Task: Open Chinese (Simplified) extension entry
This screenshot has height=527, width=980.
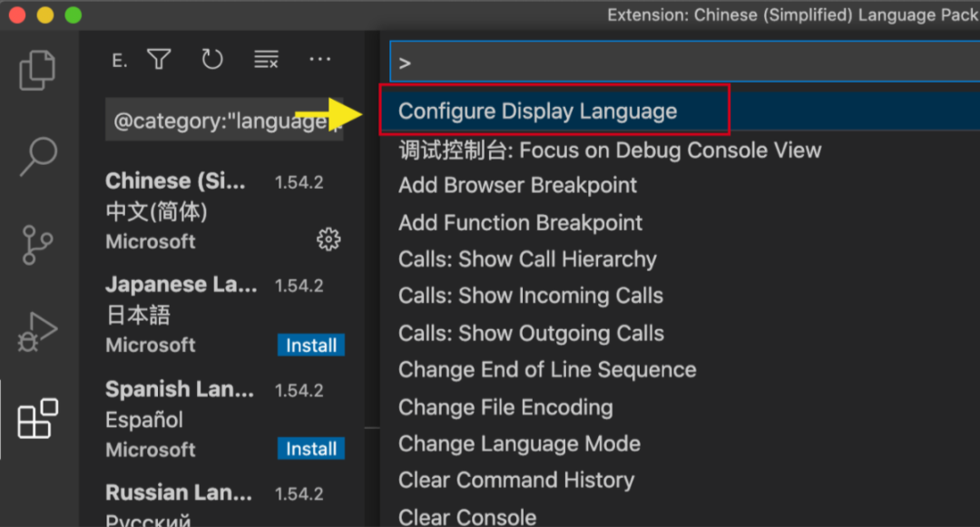Action: click(222, 211)
